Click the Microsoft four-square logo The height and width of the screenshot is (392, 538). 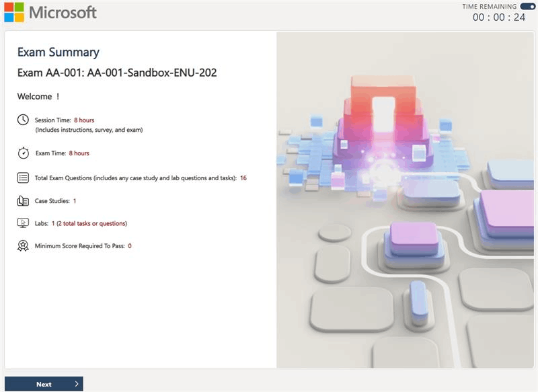14,12
